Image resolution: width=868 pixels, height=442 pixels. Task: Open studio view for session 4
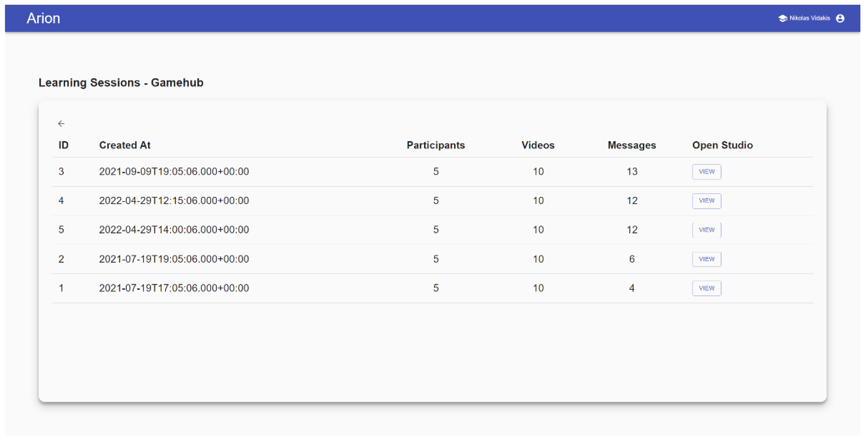point(706,201)
